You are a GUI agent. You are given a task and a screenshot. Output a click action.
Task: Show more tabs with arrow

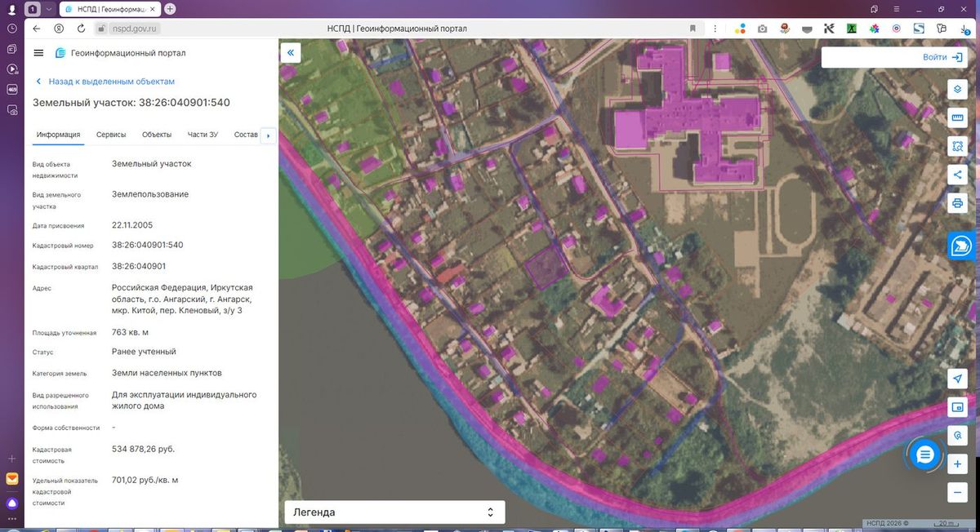tap(269, 135)
